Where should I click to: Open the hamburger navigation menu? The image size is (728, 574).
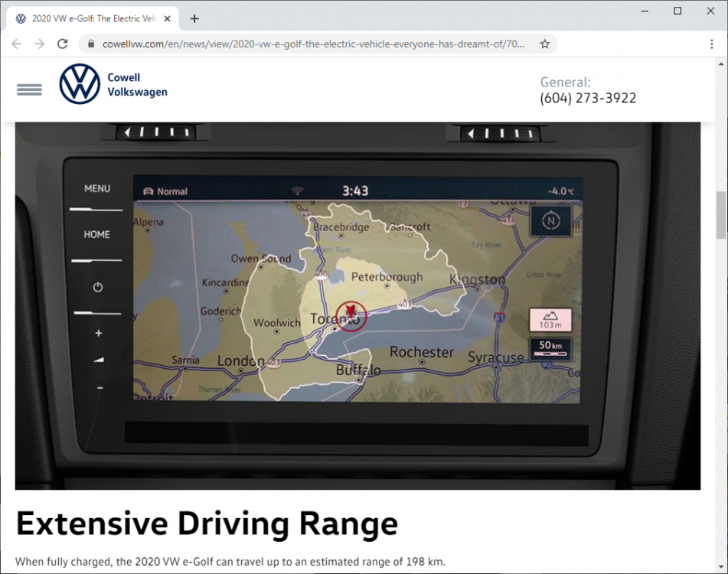[x=29, y=90]
